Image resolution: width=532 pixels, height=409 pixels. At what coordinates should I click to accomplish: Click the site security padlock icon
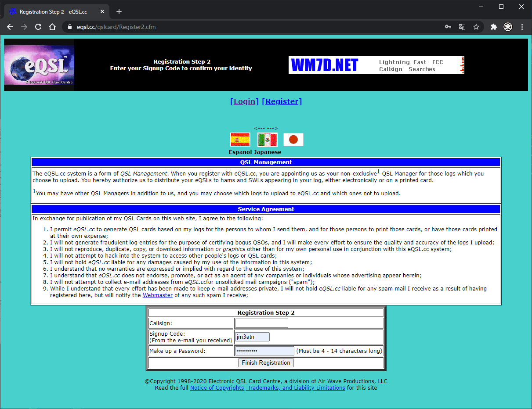69,27
